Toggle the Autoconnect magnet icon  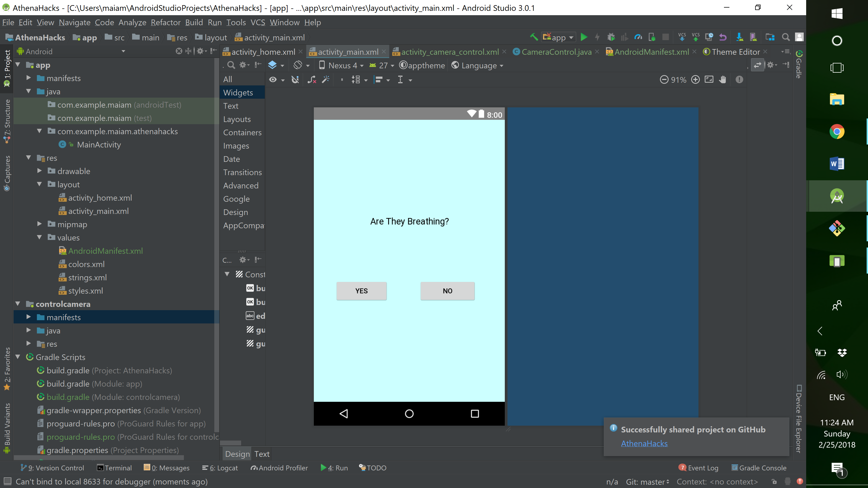tap(295, 80)
